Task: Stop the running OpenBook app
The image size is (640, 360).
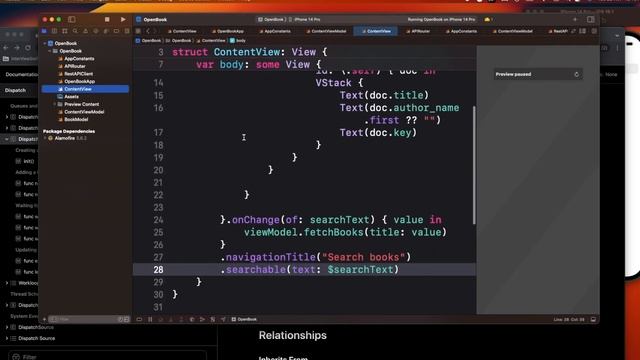Action: click(x=107, y=20)
